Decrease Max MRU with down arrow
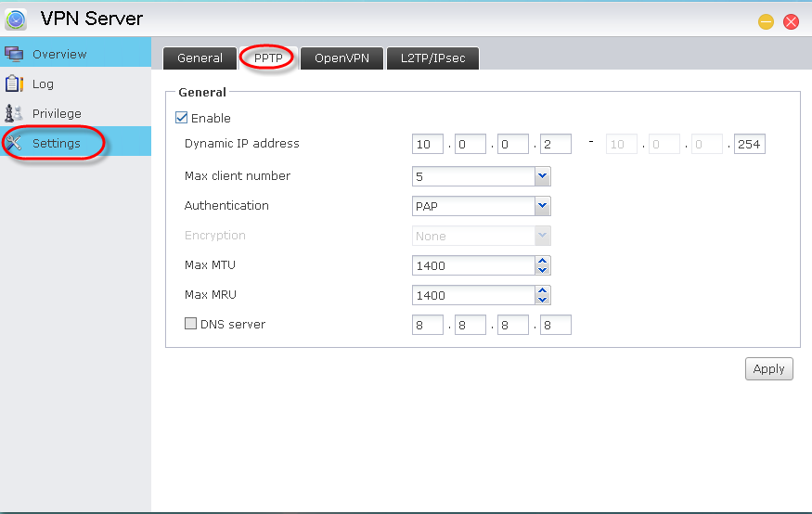Screen dimensions: 812x514 [542, 300]
